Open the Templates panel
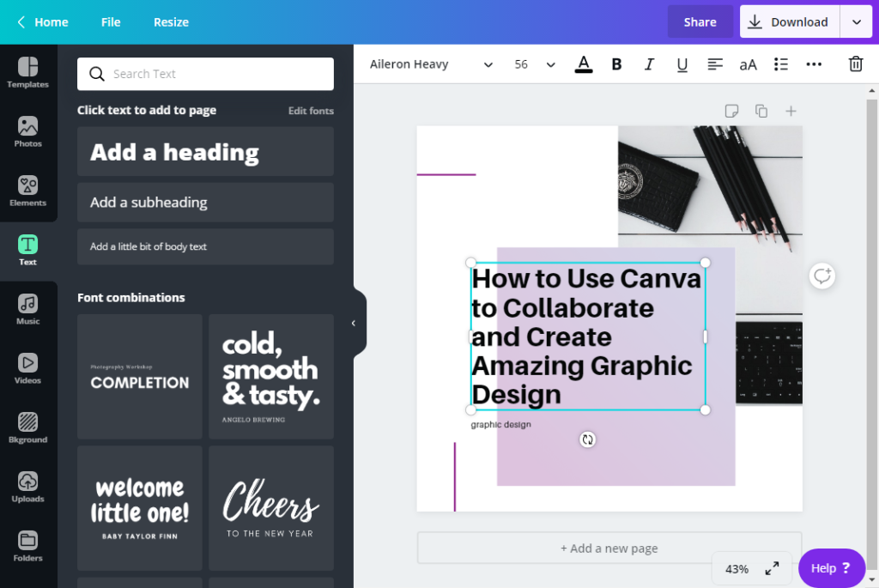The height and width of the screenshot is (588, 879). pyautogui.click(x=28, y=71)
